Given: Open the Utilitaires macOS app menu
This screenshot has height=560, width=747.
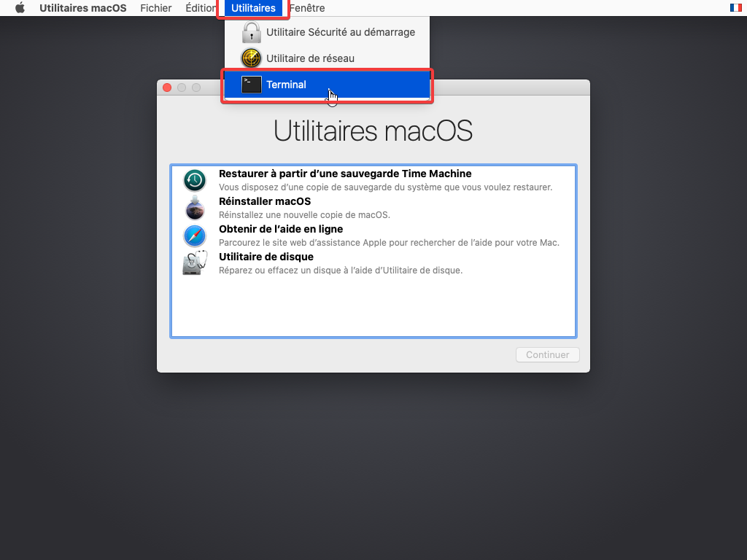Looking at the screenshot, I should point(83,8).
